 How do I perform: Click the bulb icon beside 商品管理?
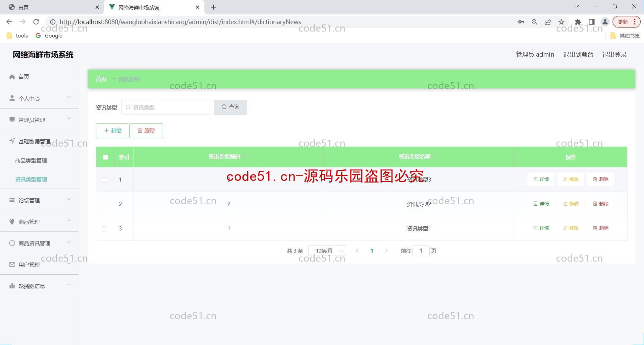point(12,221)
